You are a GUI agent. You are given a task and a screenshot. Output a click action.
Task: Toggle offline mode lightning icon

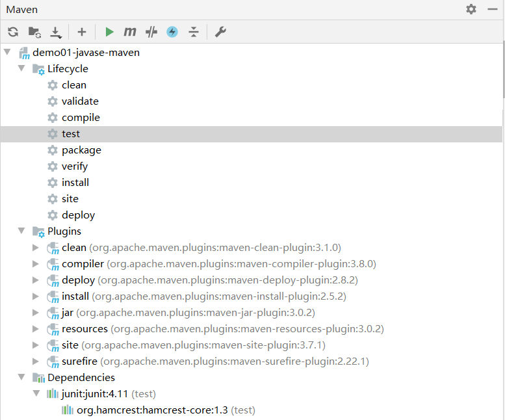tap(172, 32)
